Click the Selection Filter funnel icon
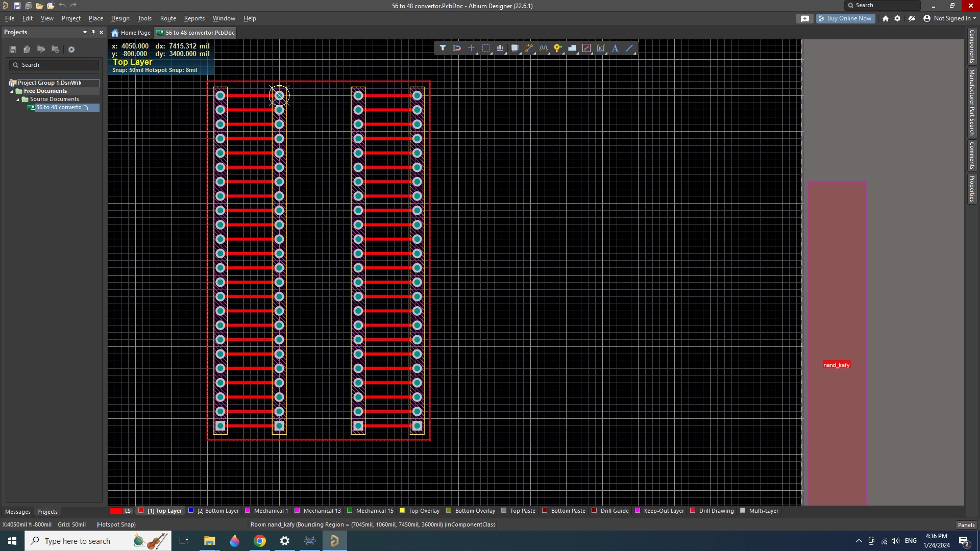Image resolution: width=980 pixels, height=551 pixels. click(443, 48)
